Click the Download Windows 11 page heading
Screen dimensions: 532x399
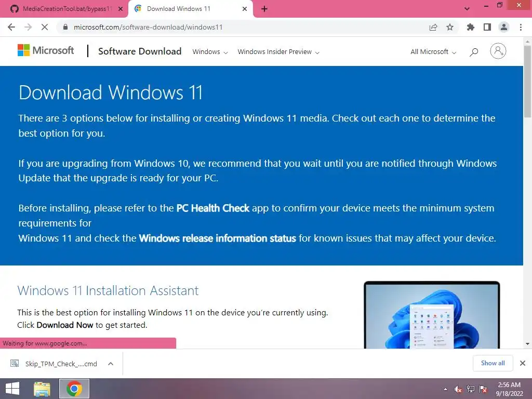coord(111,92)
